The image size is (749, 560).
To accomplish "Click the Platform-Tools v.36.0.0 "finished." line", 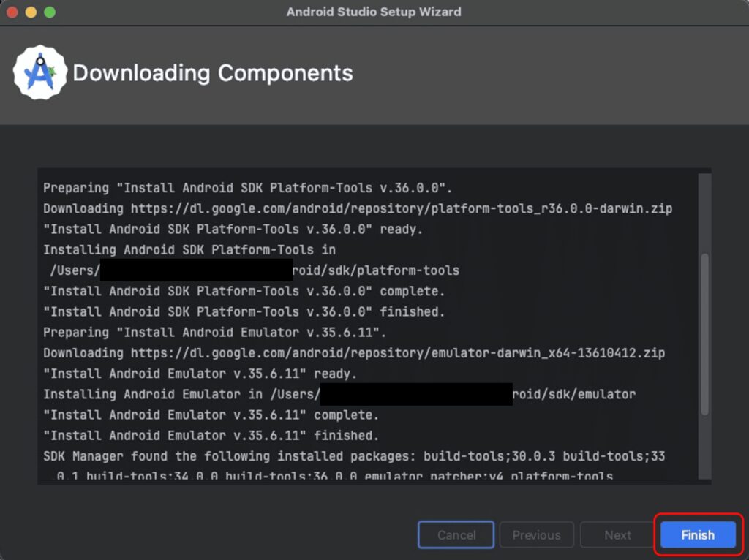I will [x=244, y=311].
